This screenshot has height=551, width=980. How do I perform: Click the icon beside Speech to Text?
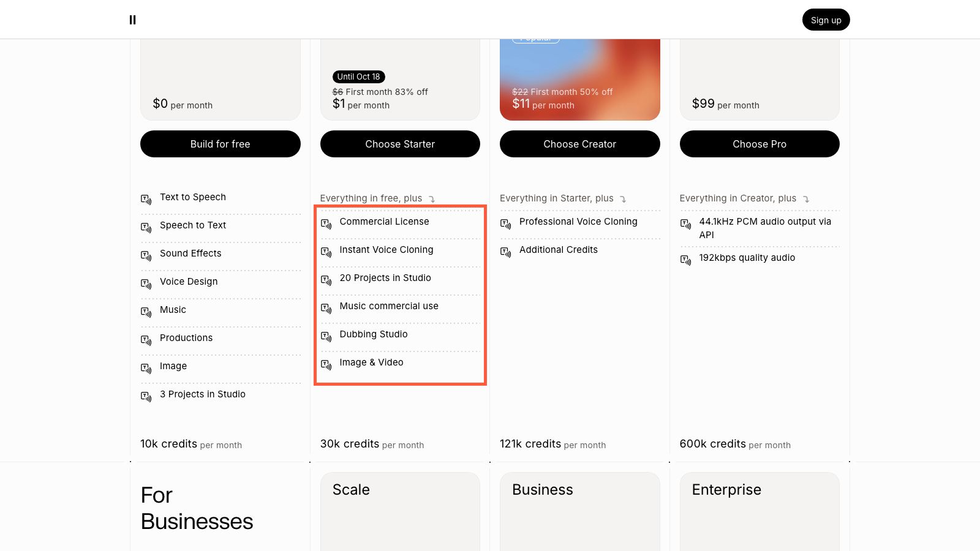pyautogui.click(x=146, y=227)
